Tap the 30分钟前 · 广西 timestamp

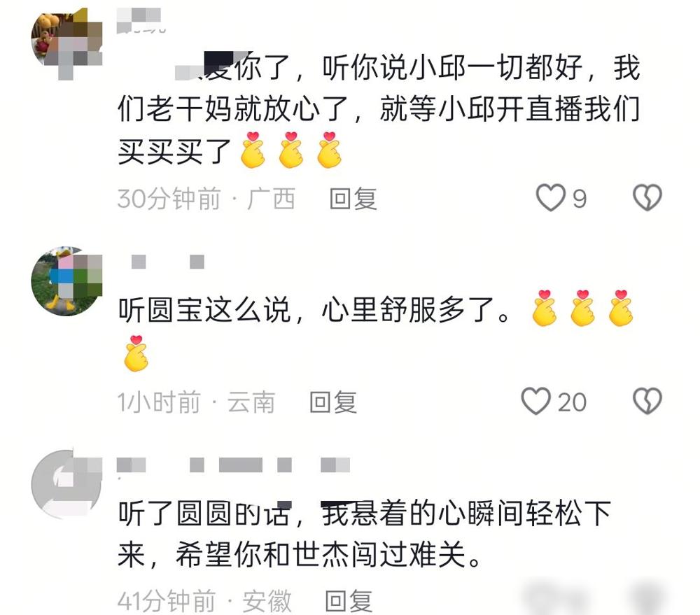coord(206,199)
